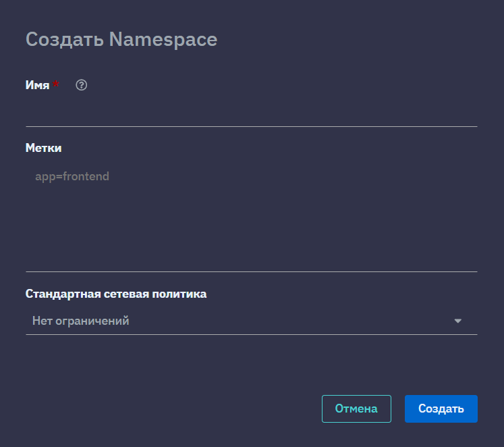Screen dimensions: 504x447
Task: Click the Создать button
Action: pos(441,409)
